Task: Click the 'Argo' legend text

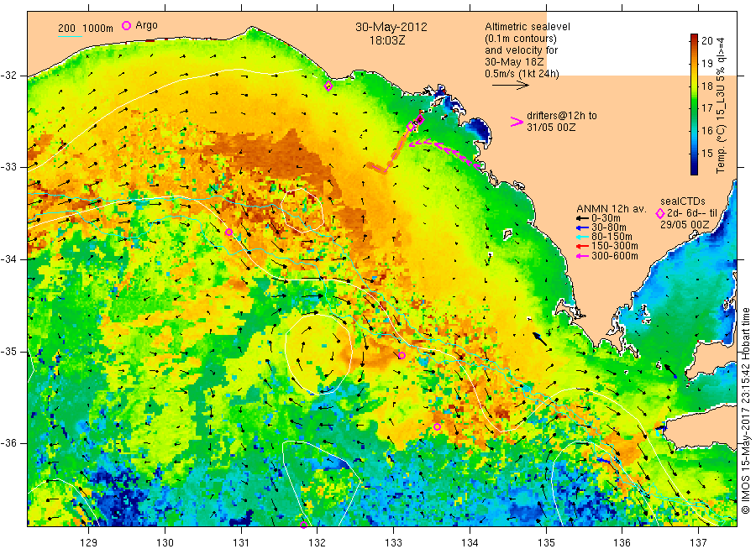Action: [x=146, y=25]
